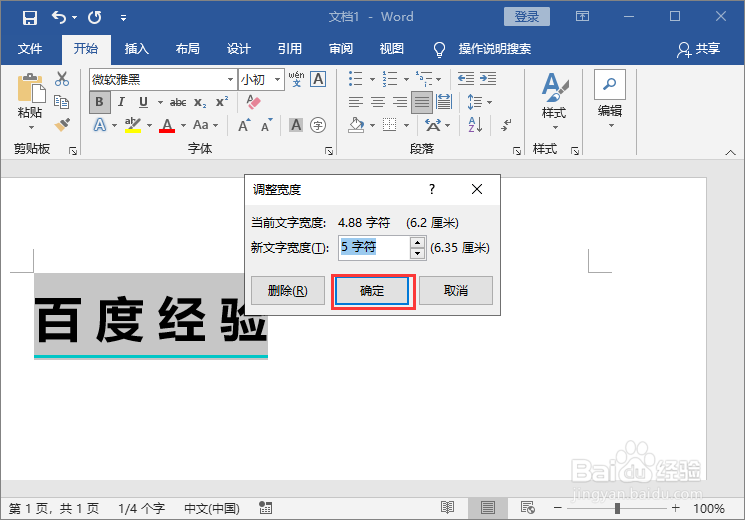Decrease paragraph indent

[x=466, y=79]
